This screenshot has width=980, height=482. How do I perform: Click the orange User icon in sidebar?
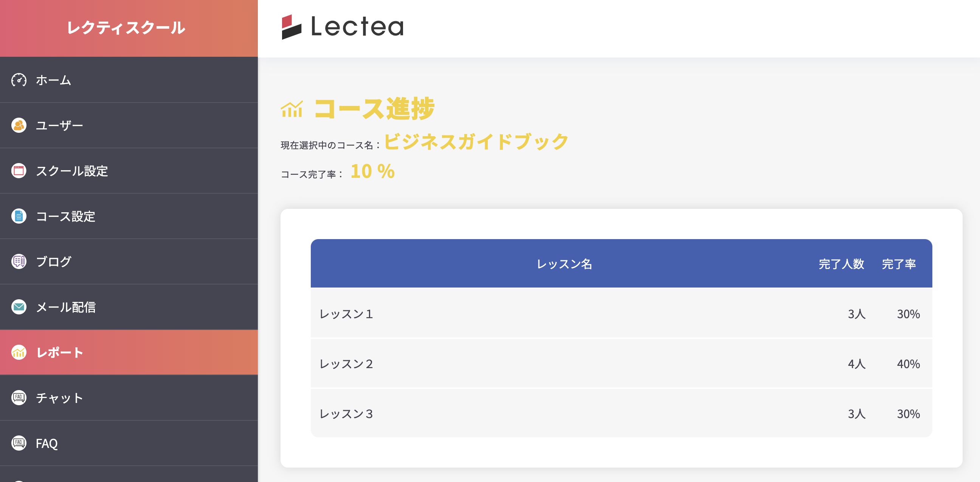tap(19, 125)
